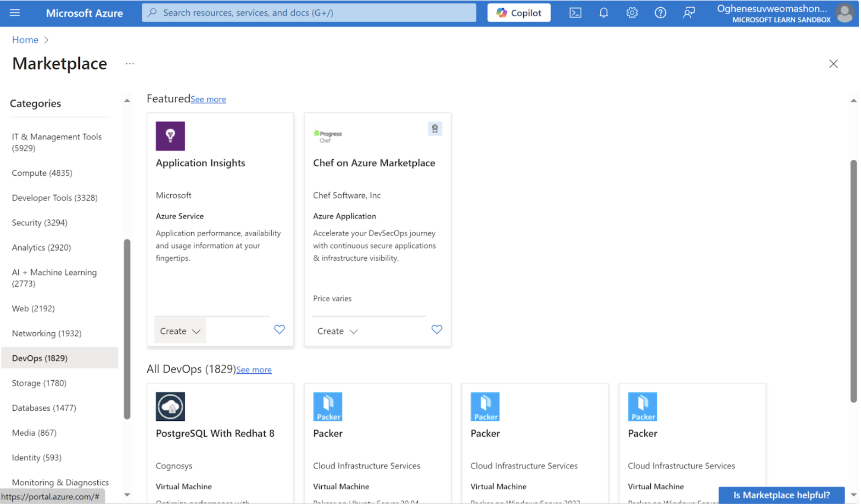Favorite Application Insights with the heart

[280, 330]
